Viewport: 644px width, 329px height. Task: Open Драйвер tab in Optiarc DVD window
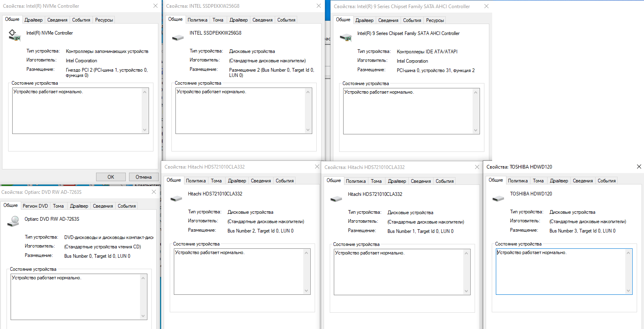click(x=79, y=206)
